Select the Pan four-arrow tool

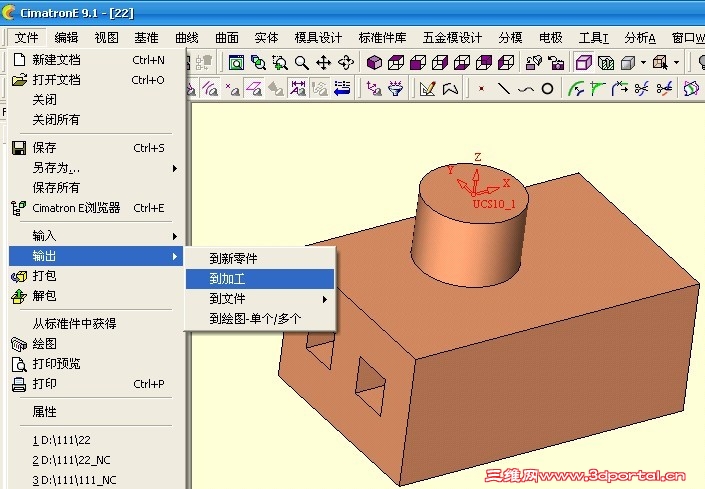click(x=324, y=62)
